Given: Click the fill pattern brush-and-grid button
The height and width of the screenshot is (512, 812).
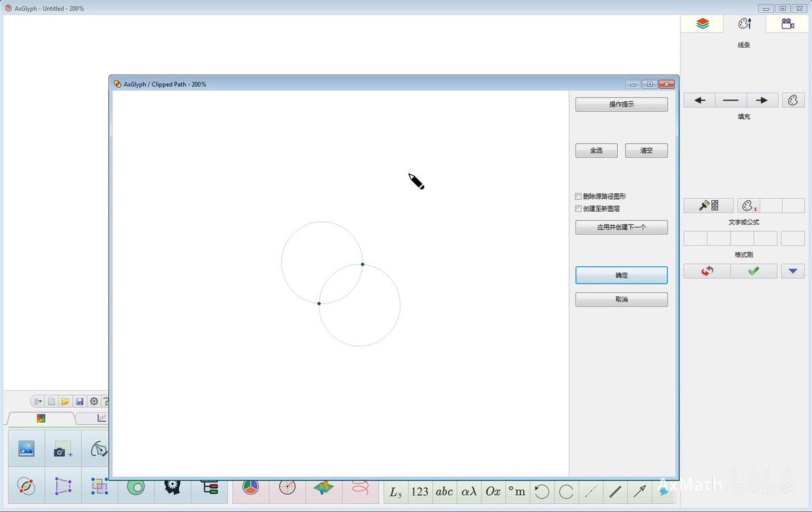Looking at the screenshot, I should coord(708,206).
